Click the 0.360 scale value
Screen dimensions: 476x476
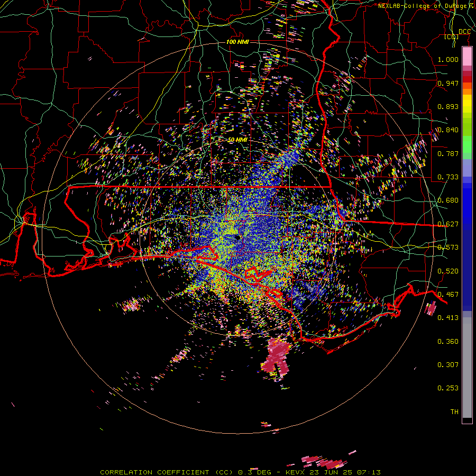point(448,342)
